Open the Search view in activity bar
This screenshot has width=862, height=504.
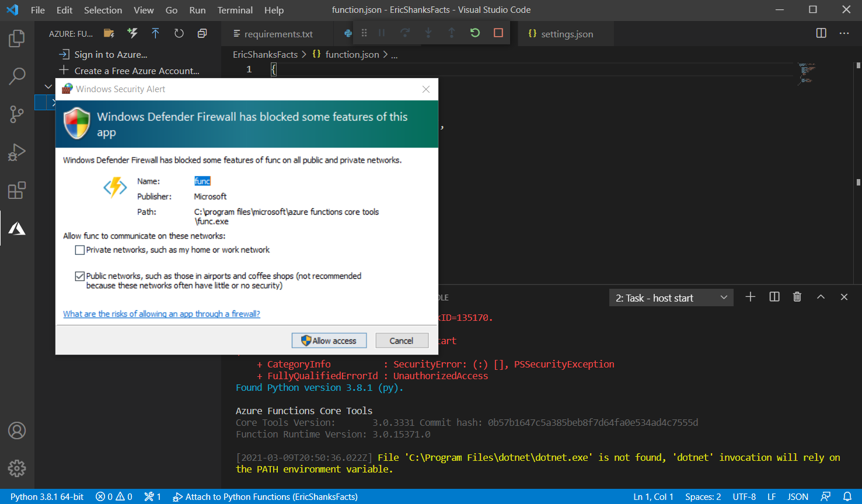point(17,76)
